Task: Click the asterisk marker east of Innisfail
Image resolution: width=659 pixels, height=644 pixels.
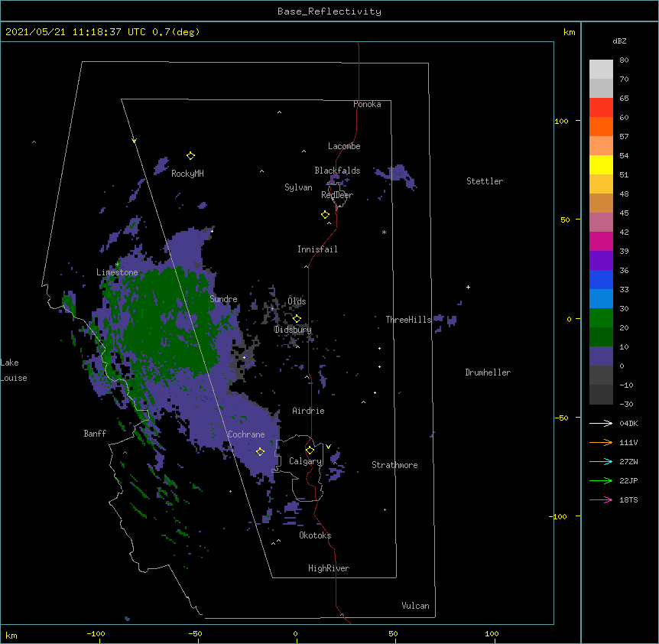Action: coord(384,233)
